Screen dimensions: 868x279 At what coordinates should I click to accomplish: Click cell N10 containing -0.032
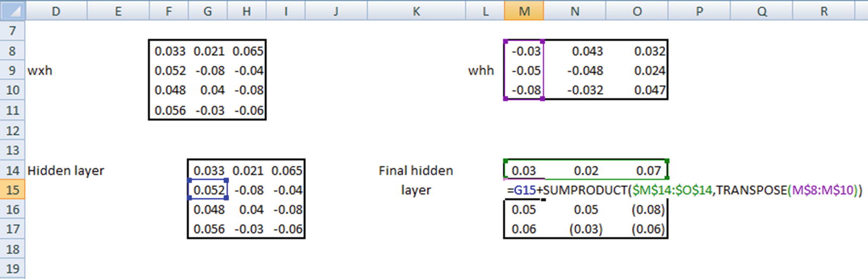coord(575,90)
